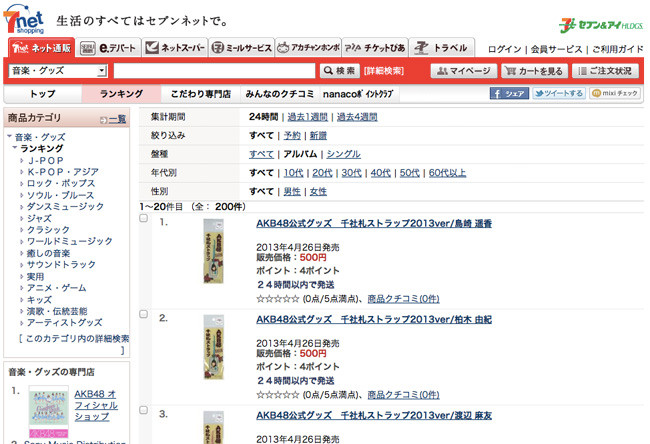Tick checkbox for item 1 島崎 遥香
Viewport: 650px width, 444px height.
143,218
